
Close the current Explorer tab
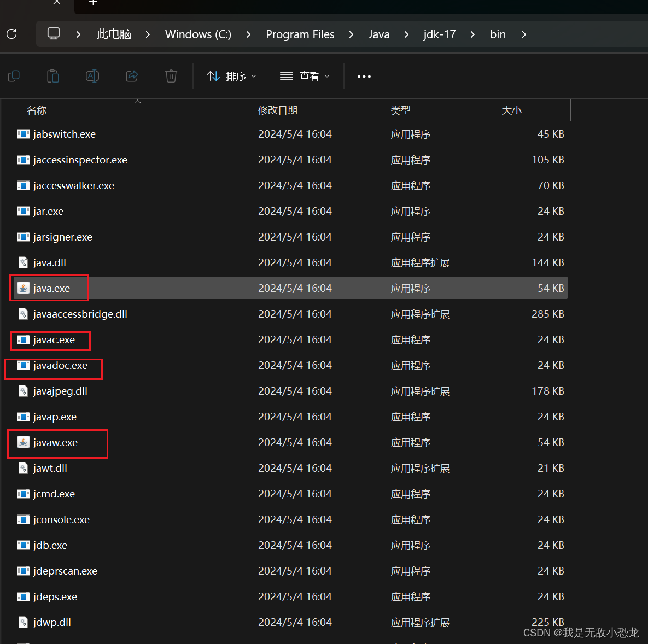pyautogui.click(x=57, y=2)
